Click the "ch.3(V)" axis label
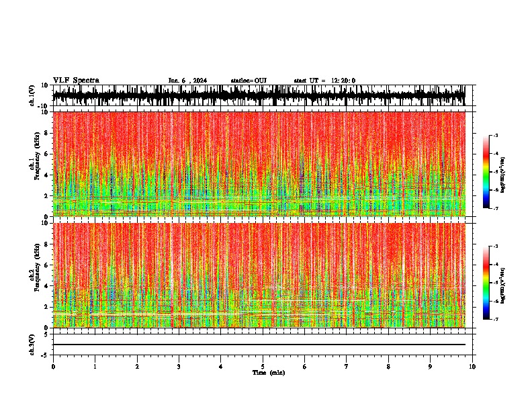This screenshot has height=411, width=532. point(32,345)
